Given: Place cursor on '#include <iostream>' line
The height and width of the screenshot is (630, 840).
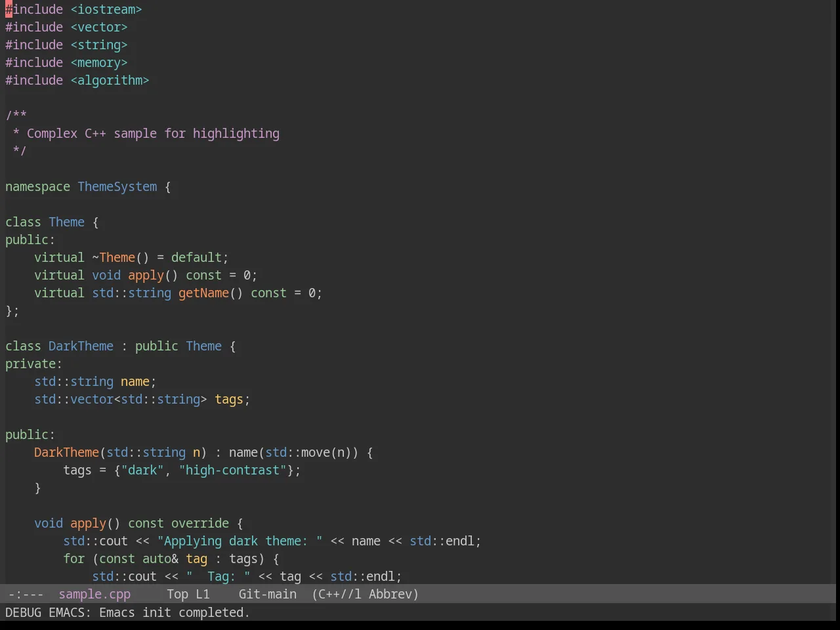Looking at the screenshot, I should tap(73, 10).
